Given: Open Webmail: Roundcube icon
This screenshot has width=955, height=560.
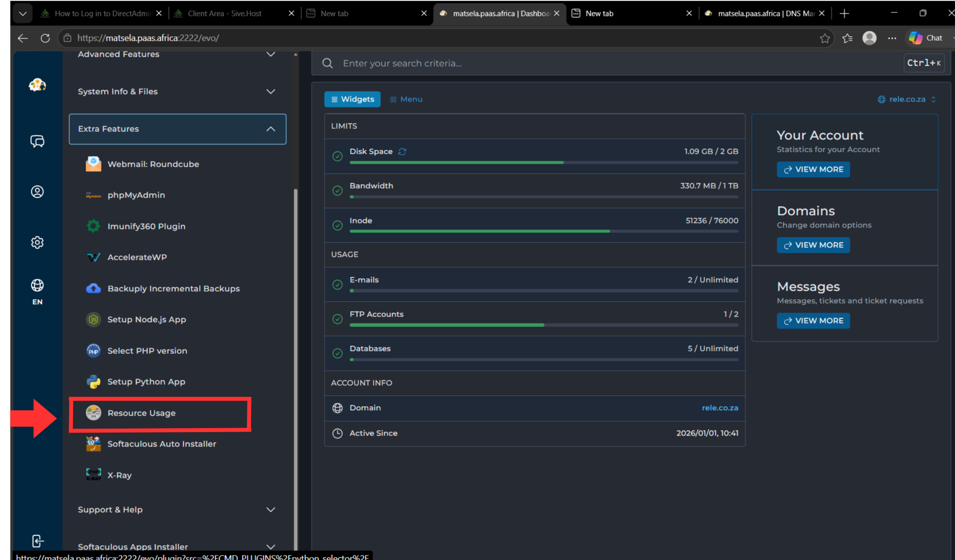Looking at the screenshot, I should click(93, 164).
